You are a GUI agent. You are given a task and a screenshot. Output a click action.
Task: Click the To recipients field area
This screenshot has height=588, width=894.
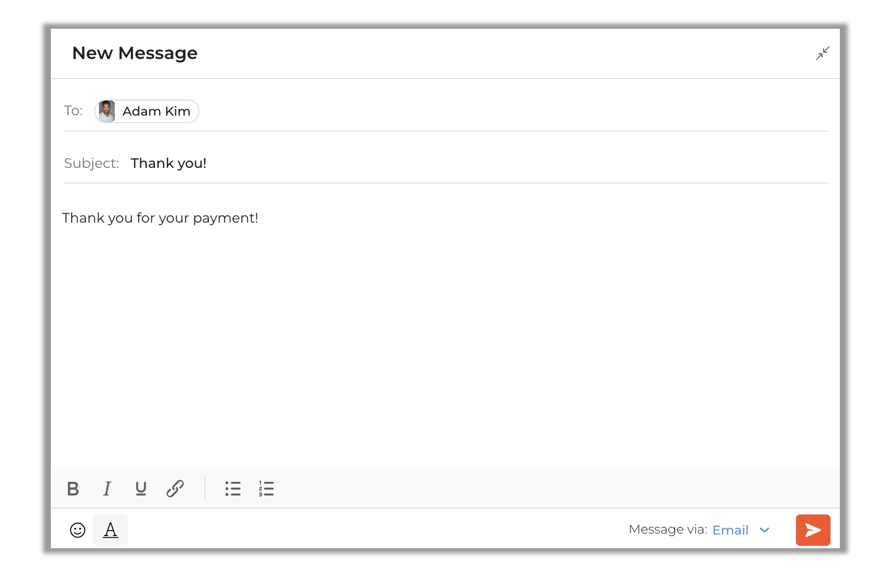[x=446, y=111]
